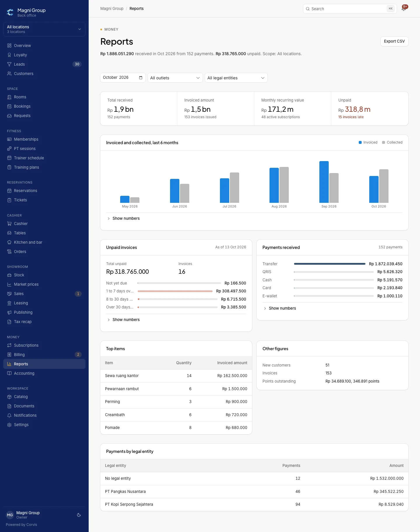Screen dimensions: 420x532
Task: Click the Overview sidebar icon
Action: (x=9, y=46)
